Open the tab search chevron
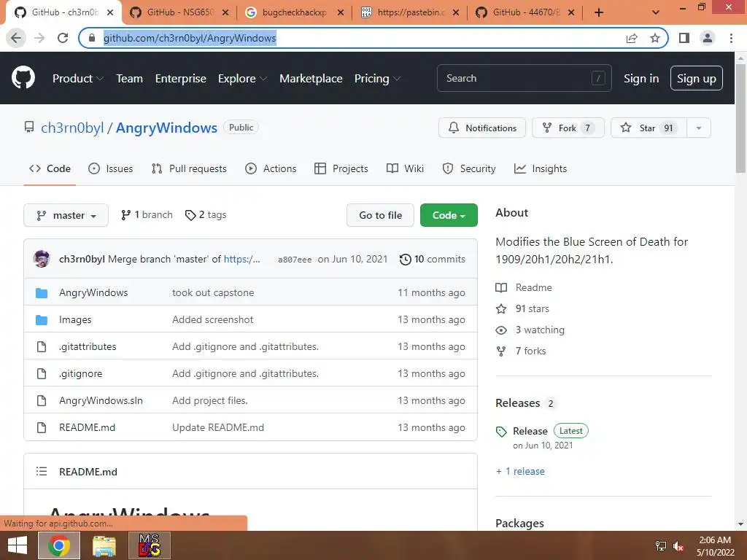Image resolution: width=747 pixels, height=560 pixels. coord(656,12)
